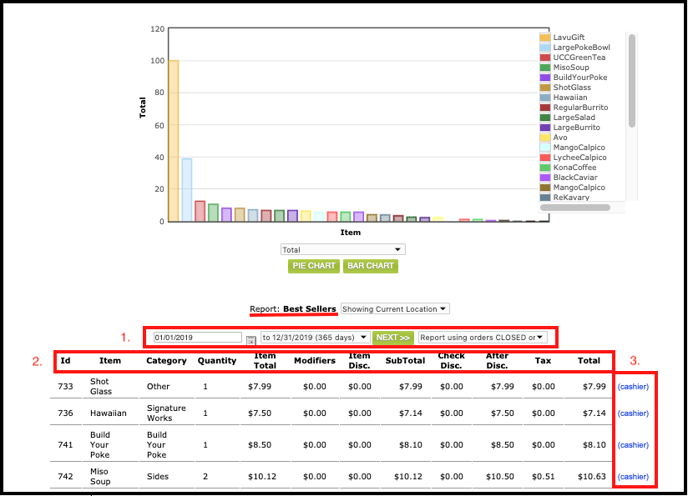
Task: Click the UCCGreenTea legend color swatch
Action: click(x=545, y=58)
